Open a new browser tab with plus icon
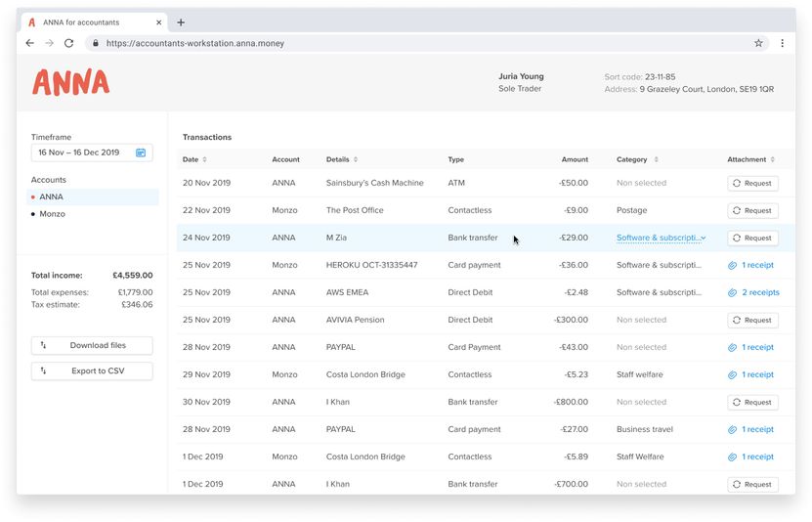This screenshot has height=522, width=812. coord(181,22)
